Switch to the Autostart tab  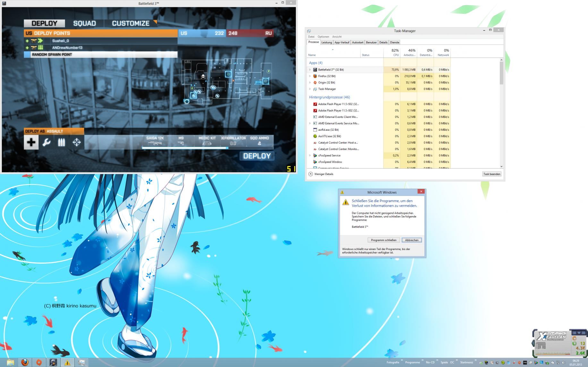point(358,42)
